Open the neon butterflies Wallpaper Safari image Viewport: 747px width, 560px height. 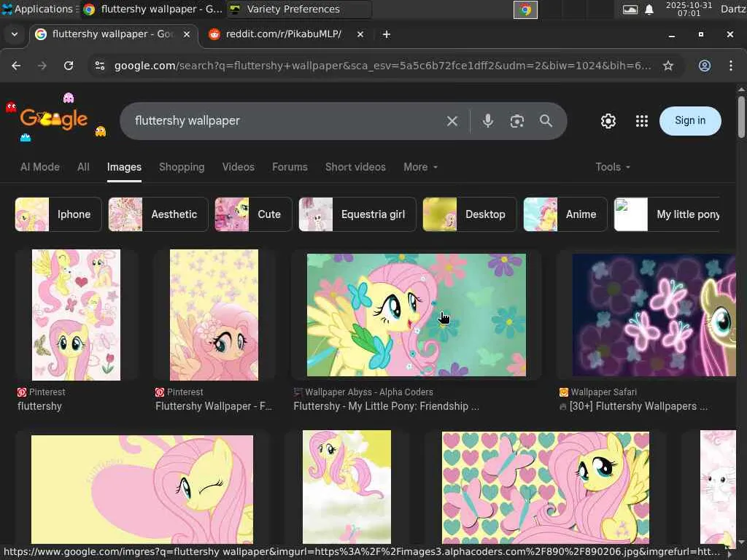pyautogui.click(x=654, y=315)
